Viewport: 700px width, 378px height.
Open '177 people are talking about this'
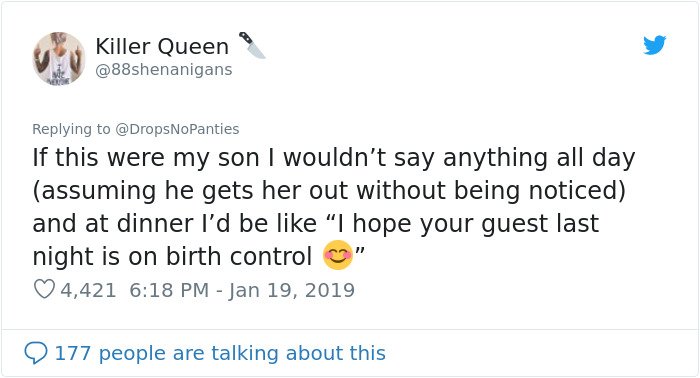coord(220,353)
